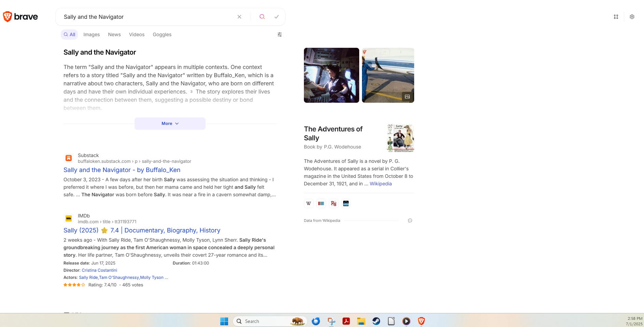Open Windows Start menu
This screenshot has height=327, width=644.
[x=224, y=321]
